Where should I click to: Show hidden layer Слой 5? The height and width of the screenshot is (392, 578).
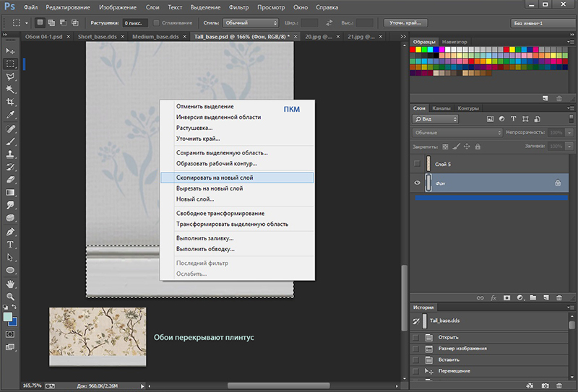point(417,164)
